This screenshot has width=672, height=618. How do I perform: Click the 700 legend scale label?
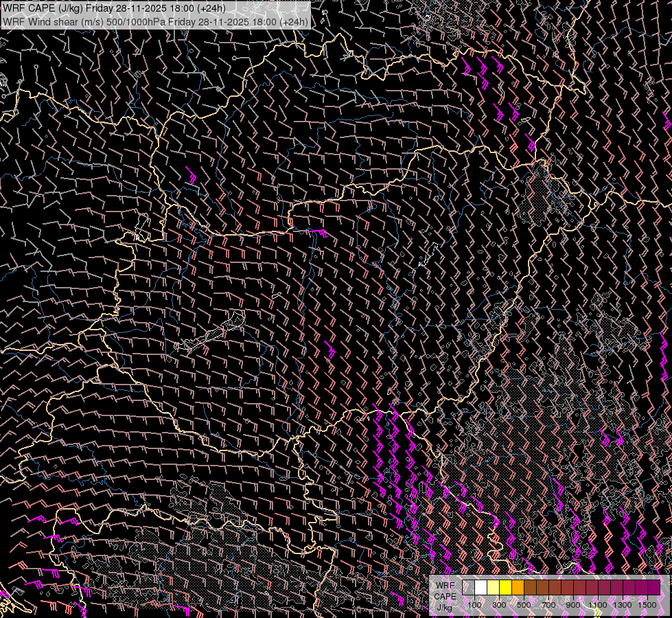[548, 605]
